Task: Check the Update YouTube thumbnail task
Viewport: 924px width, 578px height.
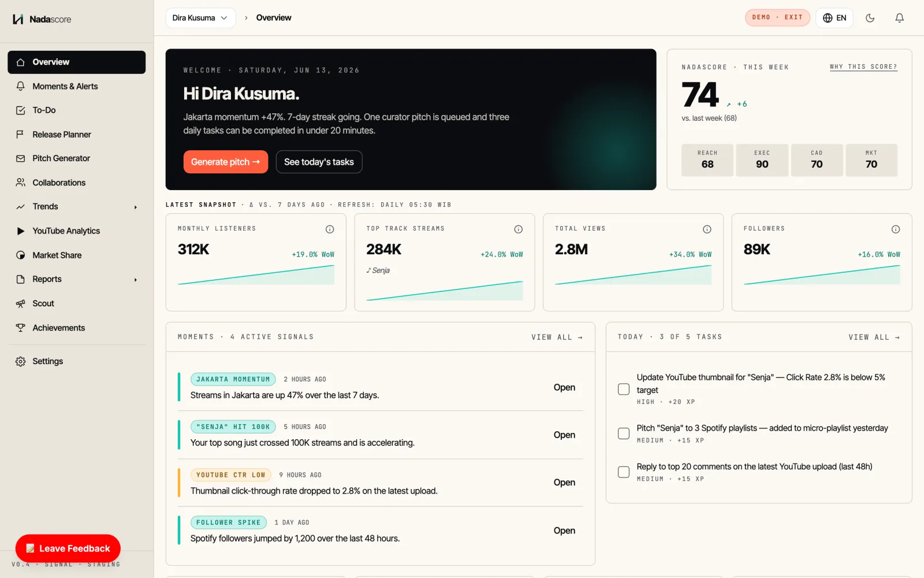Action: (624, 389)
